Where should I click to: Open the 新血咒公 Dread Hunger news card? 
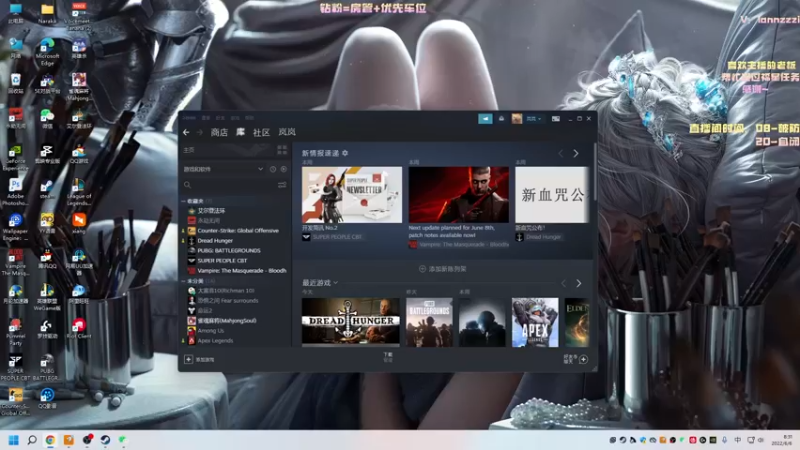point(552,194)
